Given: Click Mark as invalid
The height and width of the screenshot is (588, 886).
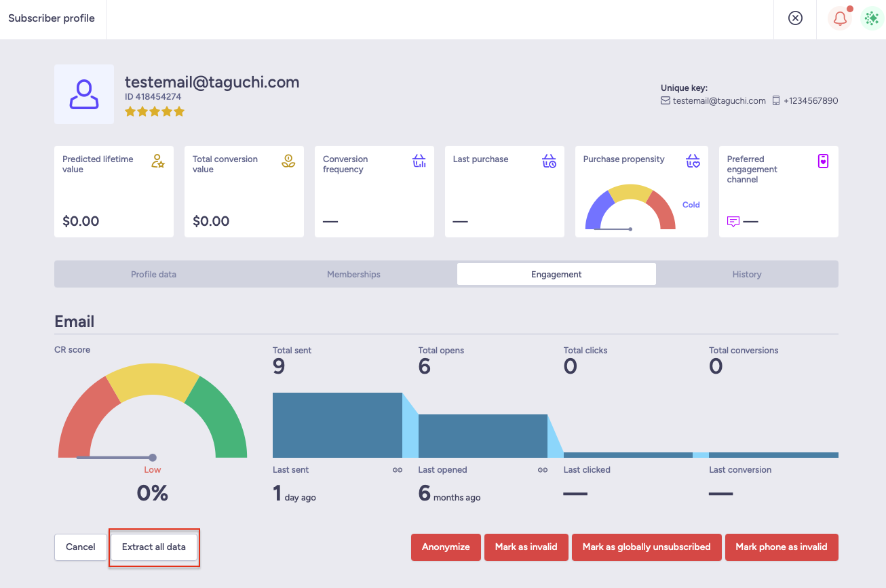Looking at the screenshot, I should pyautogui.click(x=526, y=547).
